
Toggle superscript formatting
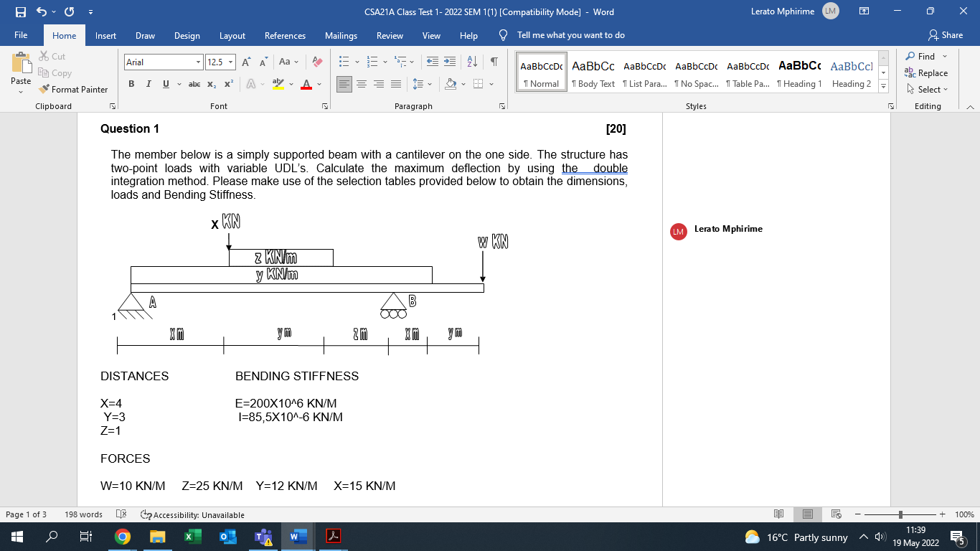coord(227,84)
